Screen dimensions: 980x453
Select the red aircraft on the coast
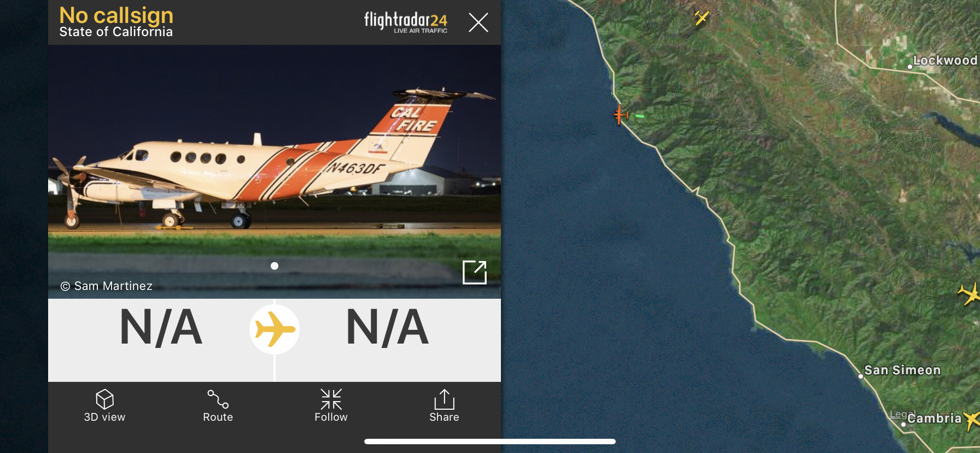point(620,114)
